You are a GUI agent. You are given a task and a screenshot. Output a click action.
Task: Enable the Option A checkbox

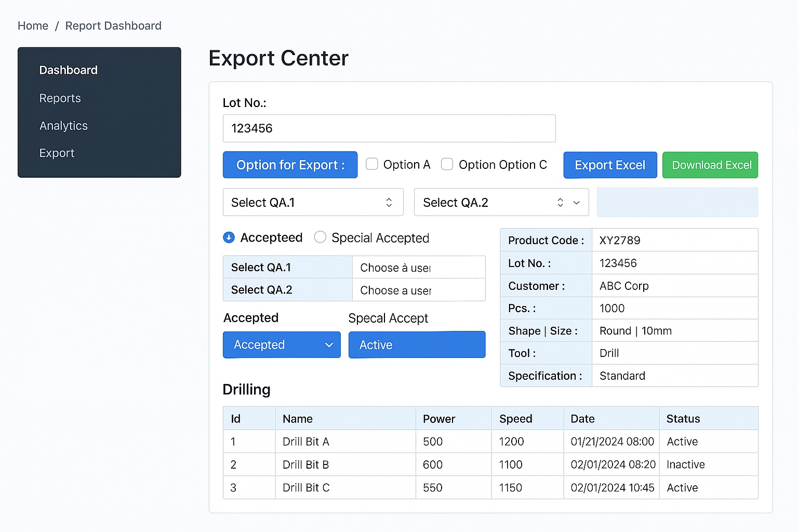click(372, 164)
